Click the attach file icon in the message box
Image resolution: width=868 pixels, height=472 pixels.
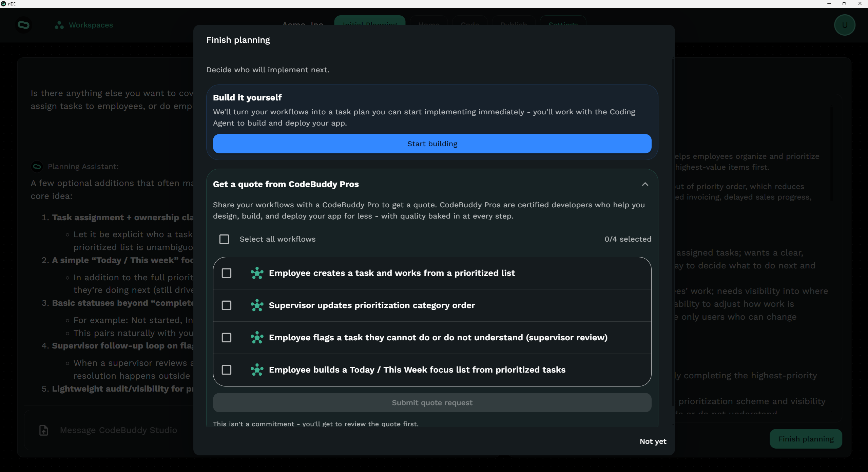coord(44,430)
